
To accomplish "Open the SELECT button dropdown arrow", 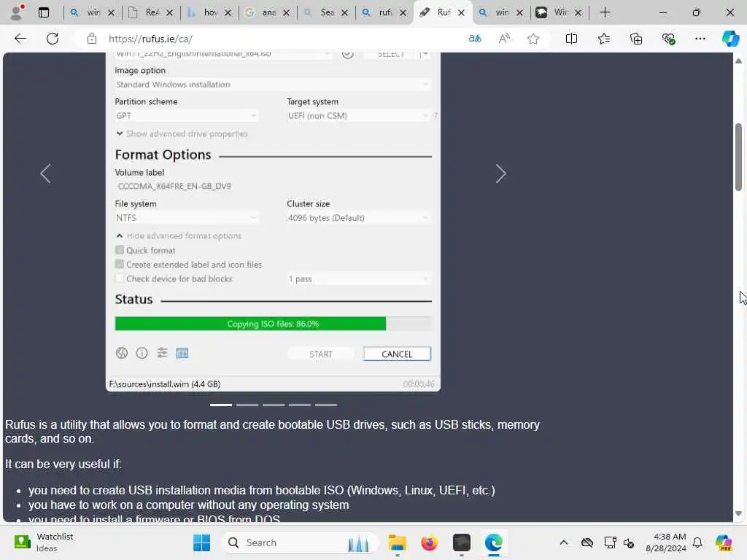I will pos(425,54).
